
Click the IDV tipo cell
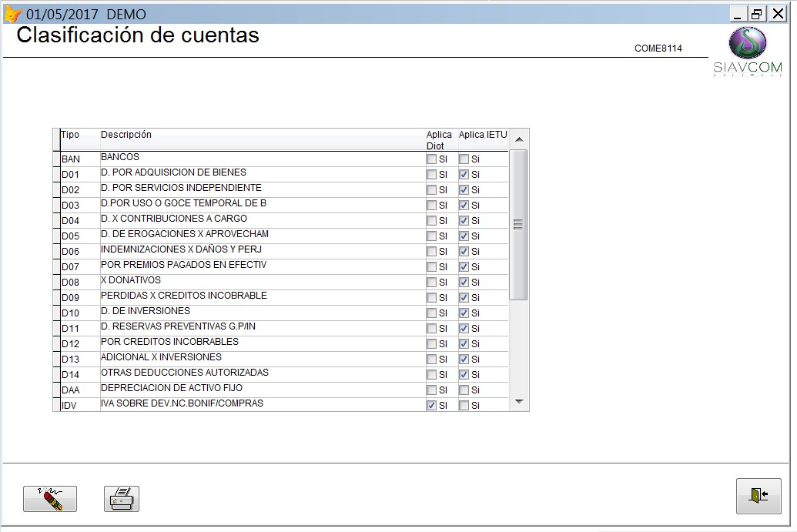tap(80, 405)
